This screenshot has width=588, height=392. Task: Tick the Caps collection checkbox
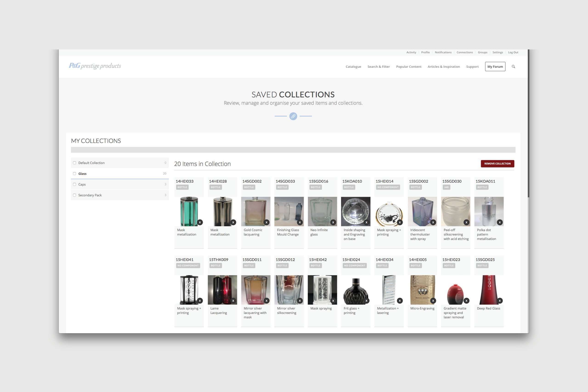coord(74,184)
